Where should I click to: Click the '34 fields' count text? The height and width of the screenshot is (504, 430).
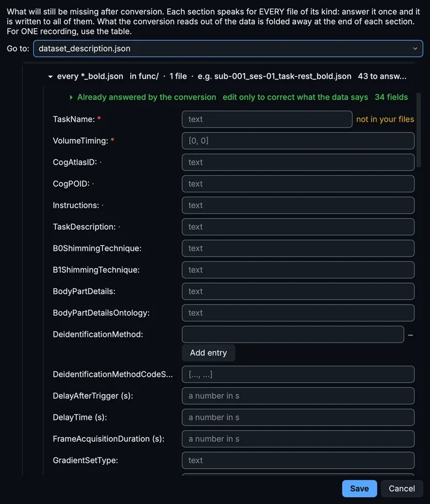(391, 97)
